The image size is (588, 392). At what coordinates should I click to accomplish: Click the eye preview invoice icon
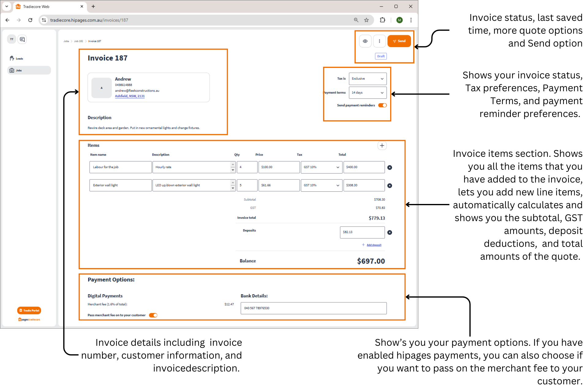click(x=365, y=41)
